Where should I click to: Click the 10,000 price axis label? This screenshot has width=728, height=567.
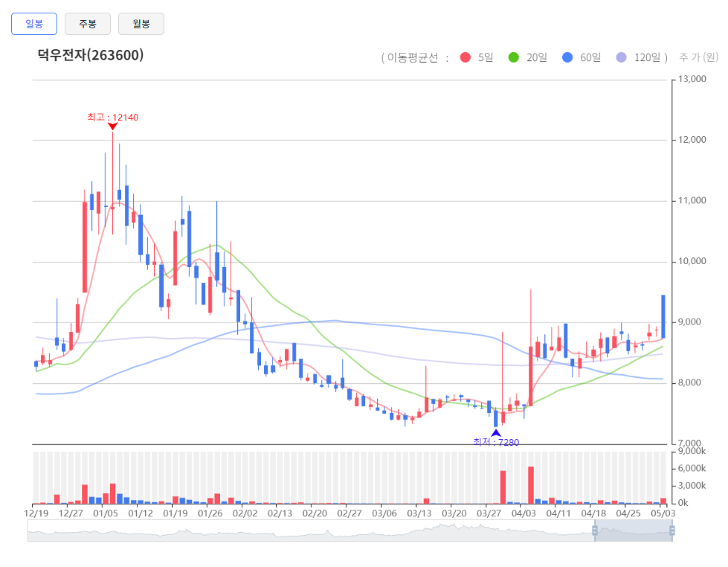[x=692, y=261]
